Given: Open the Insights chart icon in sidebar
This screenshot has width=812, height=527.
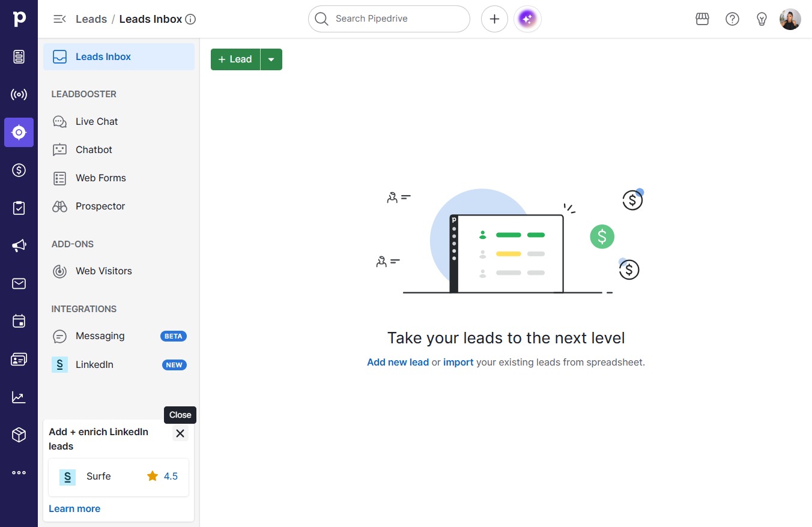Looking at the screenshot, I should (x=19, y=397).
